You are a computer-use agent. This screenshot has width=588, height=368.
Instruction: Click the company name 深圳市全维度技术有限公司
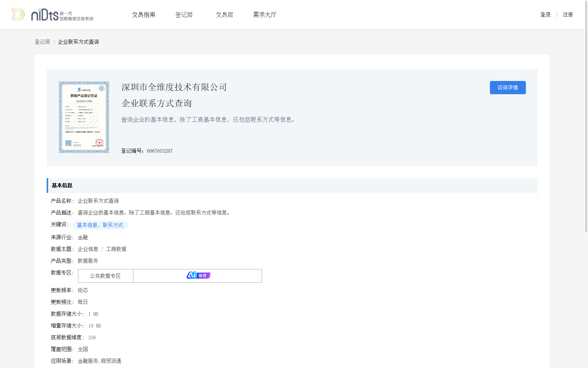(x=174, y=87)
